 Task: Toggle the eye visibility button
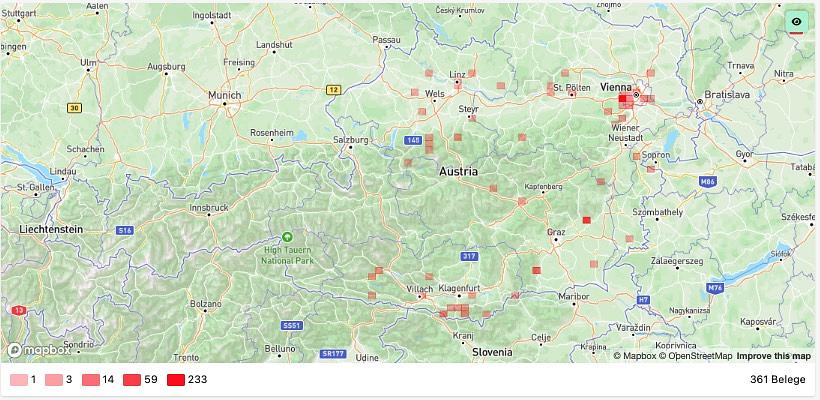pos(796,23)
